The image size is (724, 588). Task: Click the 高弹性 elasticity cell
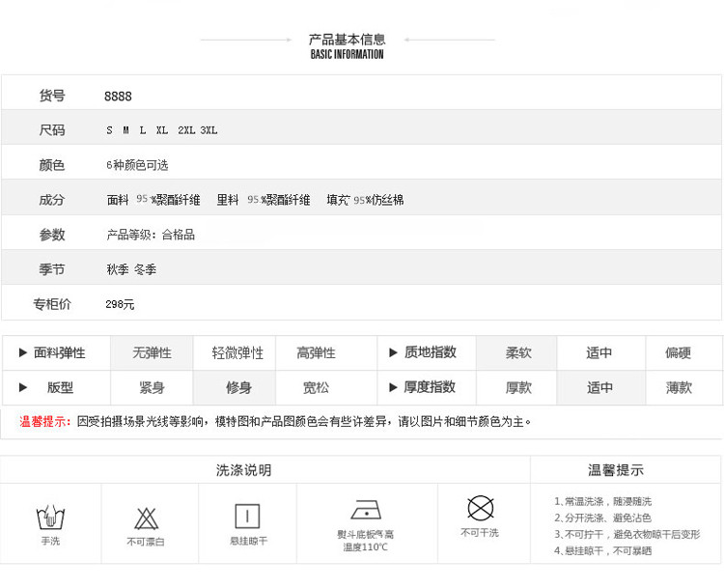coord(316,353)
